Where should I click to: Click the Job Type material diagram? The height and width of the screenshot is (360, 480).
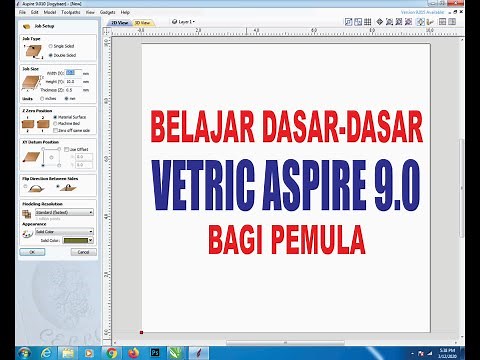pyautogui.click(x=34, y=51)
